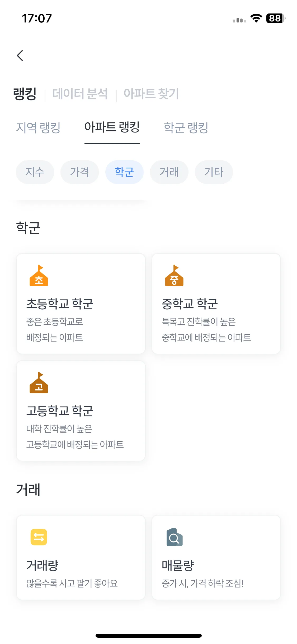Open the 초등학교 학군 ranking card
The height and width of the screenshot is (644, 297).
[81, 304]
